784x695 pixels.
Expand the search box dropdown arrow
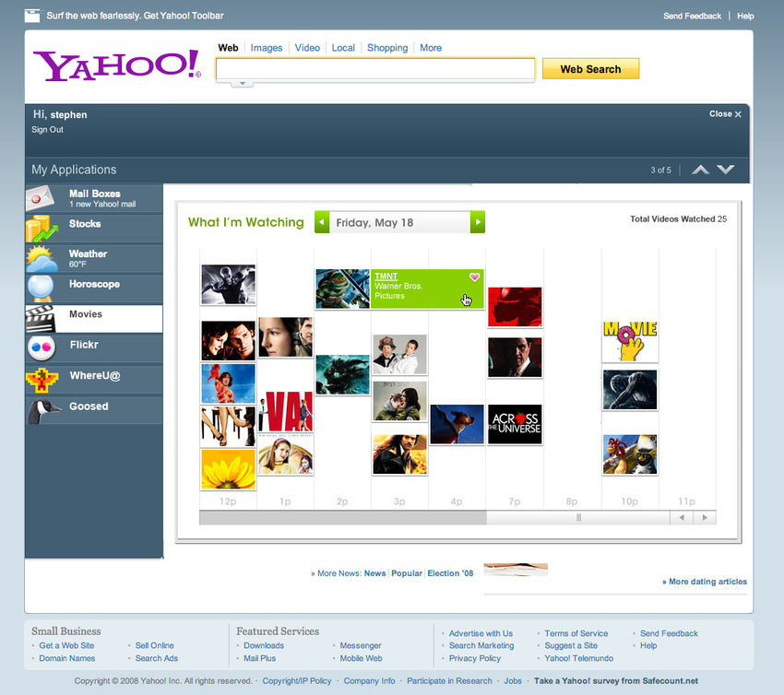pos(242,84)
